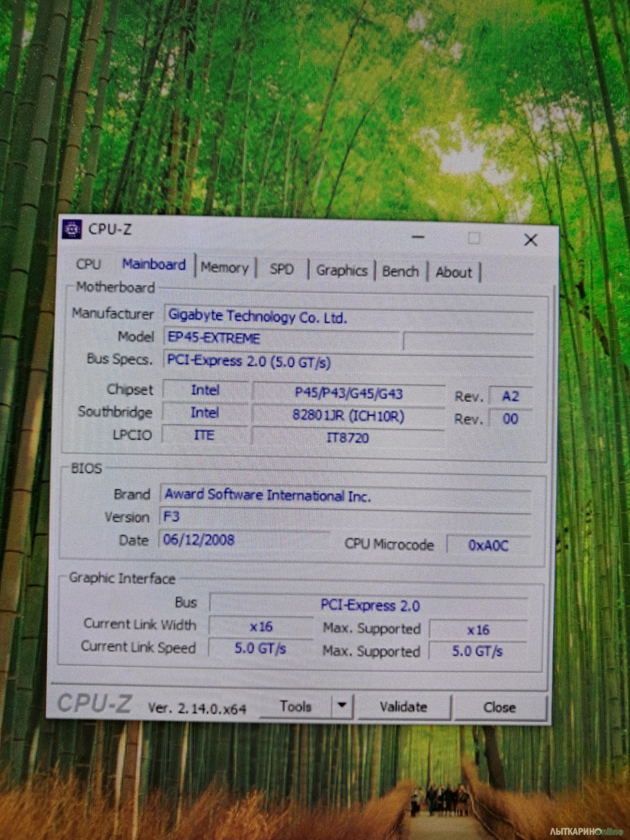Click the CPU-Z app icon in title bar
Image resolution: width=630 pixels, height=840 pixels.
72,229
